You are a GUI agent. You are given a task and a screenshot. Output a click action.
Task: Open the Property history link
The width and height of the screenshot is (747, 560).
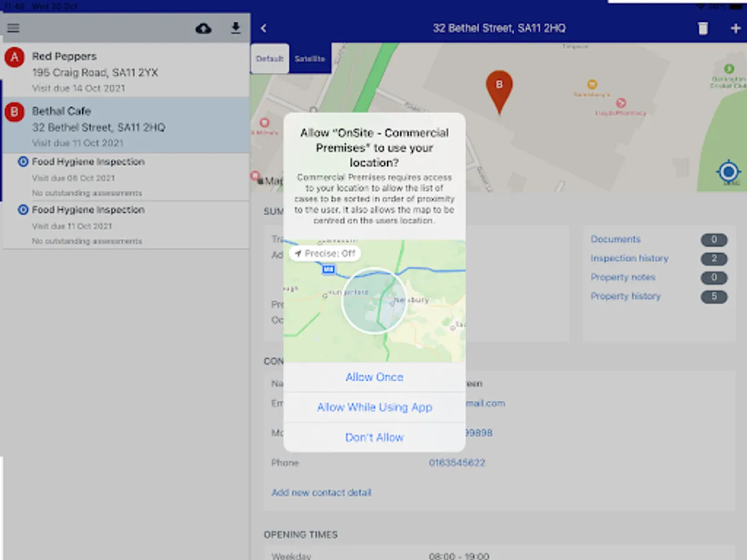626,296
